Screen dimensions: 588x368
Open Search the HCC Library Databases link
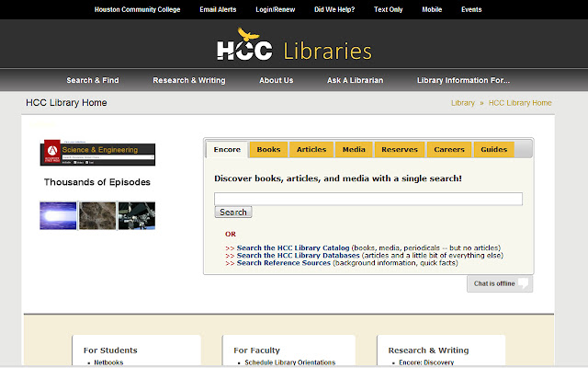tap(298, 256)
